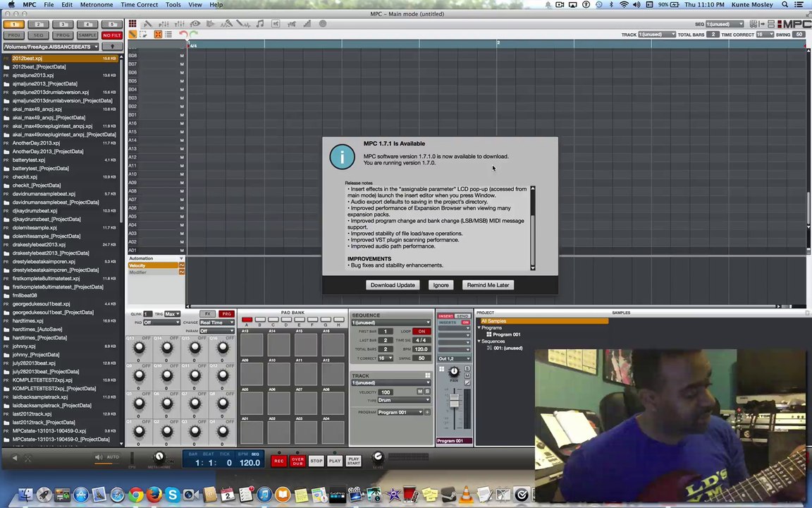The width and height of the screenshot is (812, 508).
Task: Click the green redo arrow
Action: click(x=194, y=34)
